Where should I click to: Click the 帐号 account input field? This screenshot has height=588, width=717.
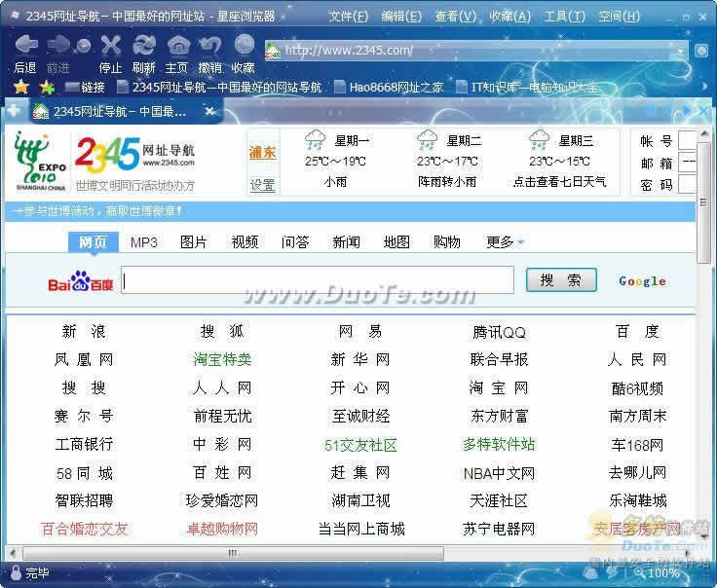(687, 140)
